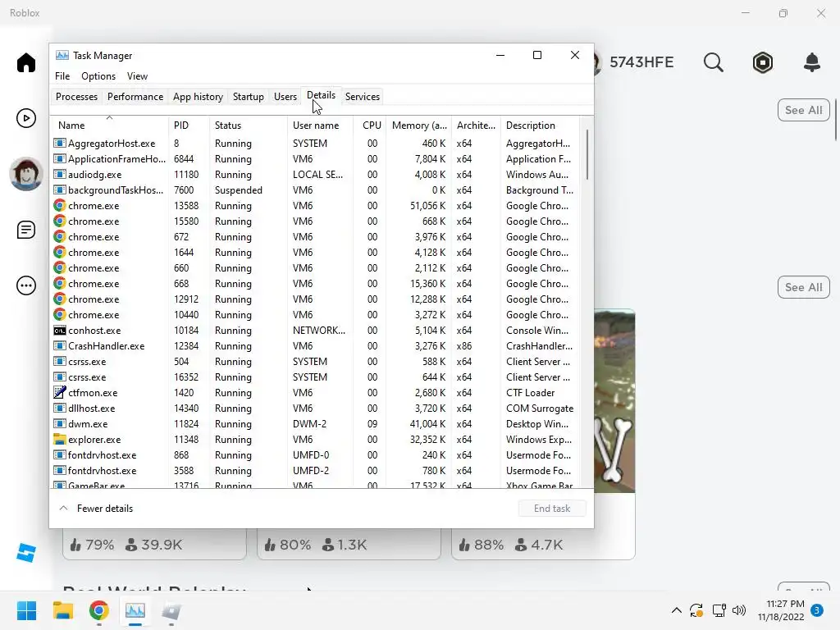Show hidden system tray icons chevron
This screenshot has width=840, height=630.
click(677, 610)
